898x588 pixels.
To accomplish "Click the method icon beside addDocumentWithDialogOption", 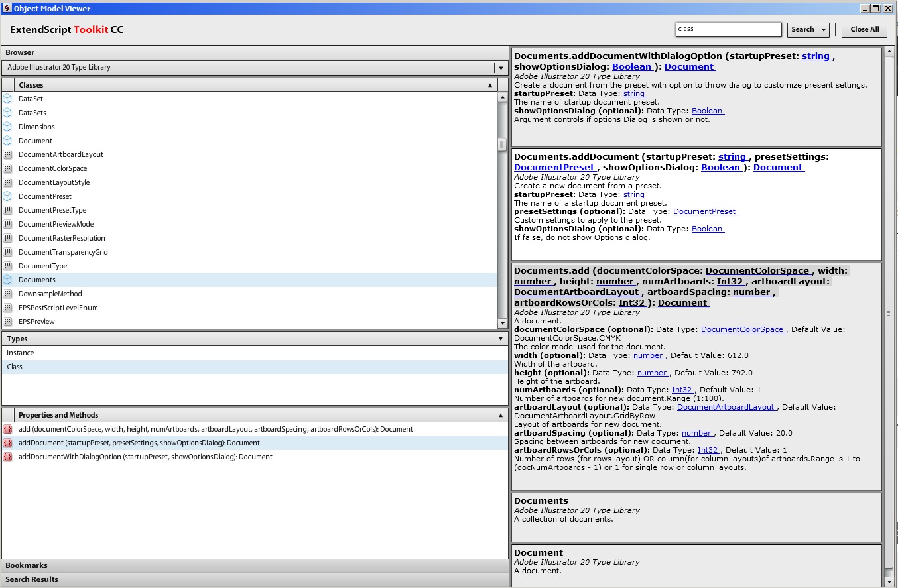I will 7,457.
